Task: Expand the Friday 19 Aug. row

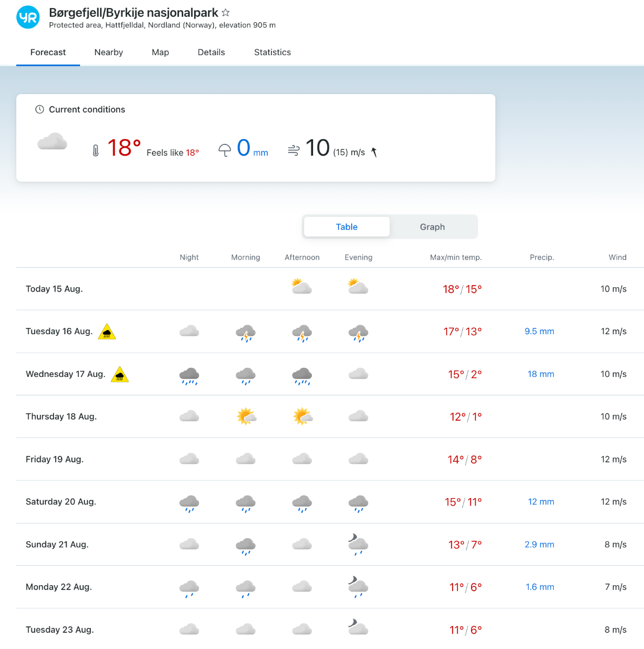Action: [55, 459]
